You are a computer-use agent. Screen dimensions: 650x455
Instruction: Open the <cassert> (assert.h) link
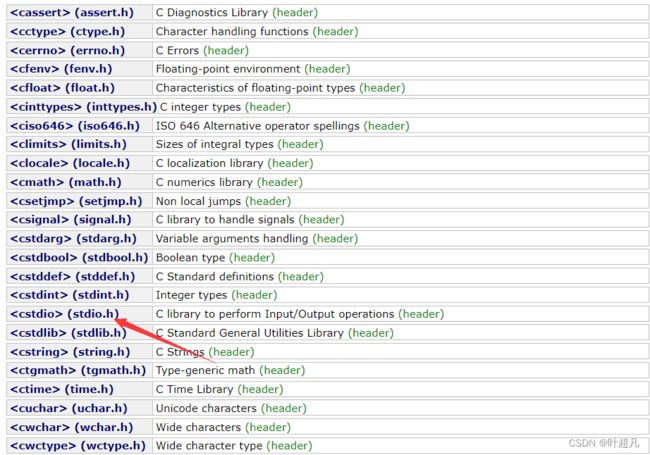click(72, 12)
